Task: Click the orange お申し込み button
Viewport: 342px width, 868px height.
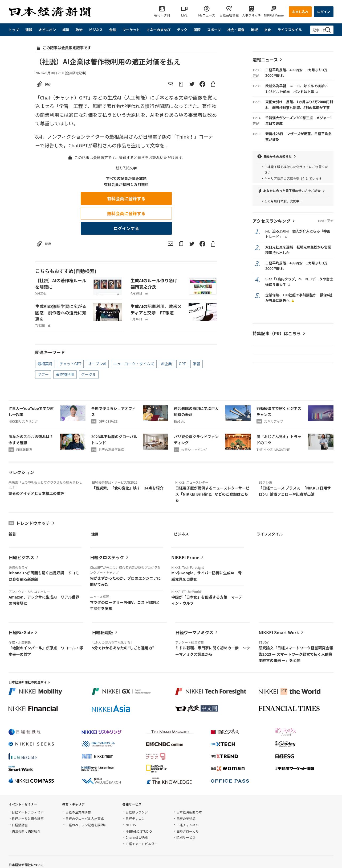Action: (x=300, y=12)
